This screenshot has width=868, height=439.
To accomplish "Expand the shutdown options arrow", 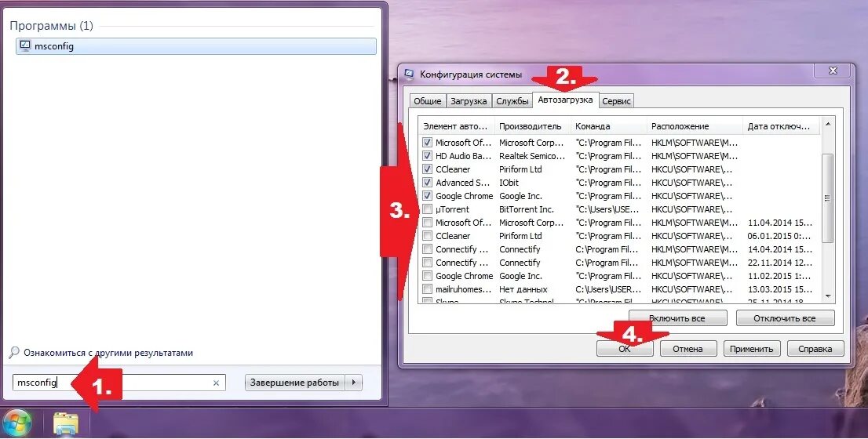I will click(x=354, y=382).
